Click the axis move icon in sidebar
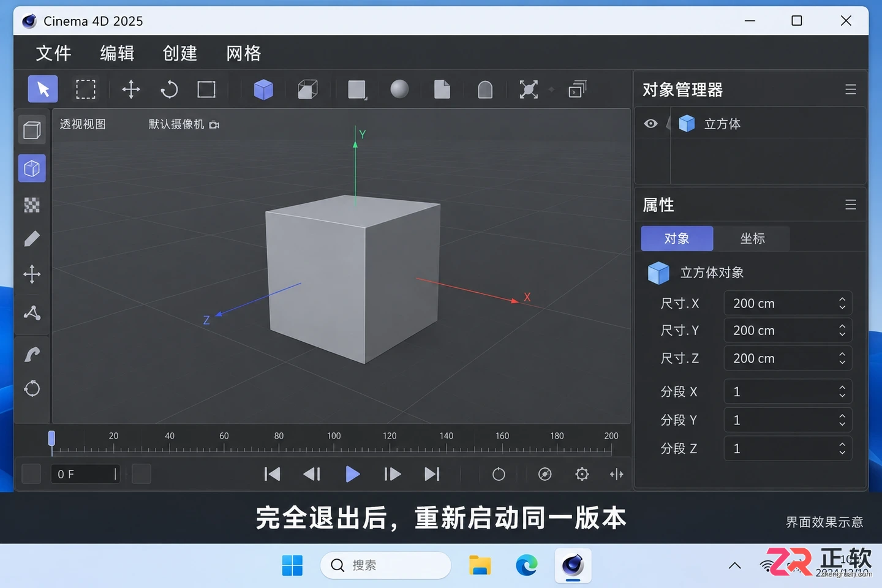This screenshot has height=588, width=882. [x=32, y=274]
